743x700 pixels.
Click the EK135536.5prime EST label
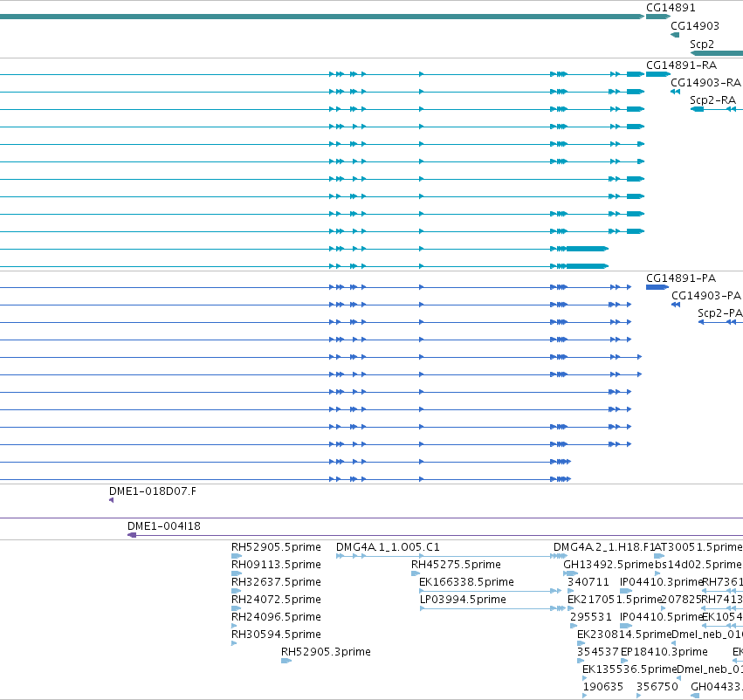[x=629, y=669]
